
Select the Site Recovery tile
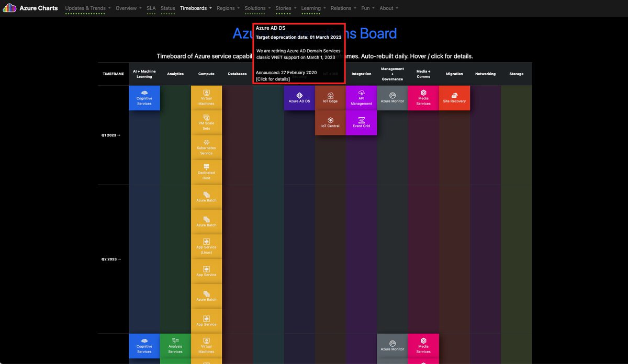pyautogui.click(x=454, y=98)
